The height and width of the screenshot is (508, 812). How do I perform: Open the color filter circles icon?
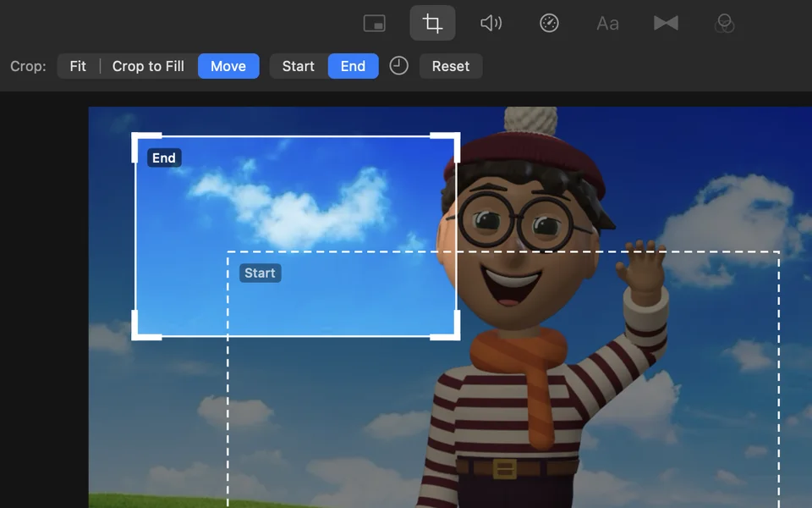pyautogui.click(x=724, y=24)
